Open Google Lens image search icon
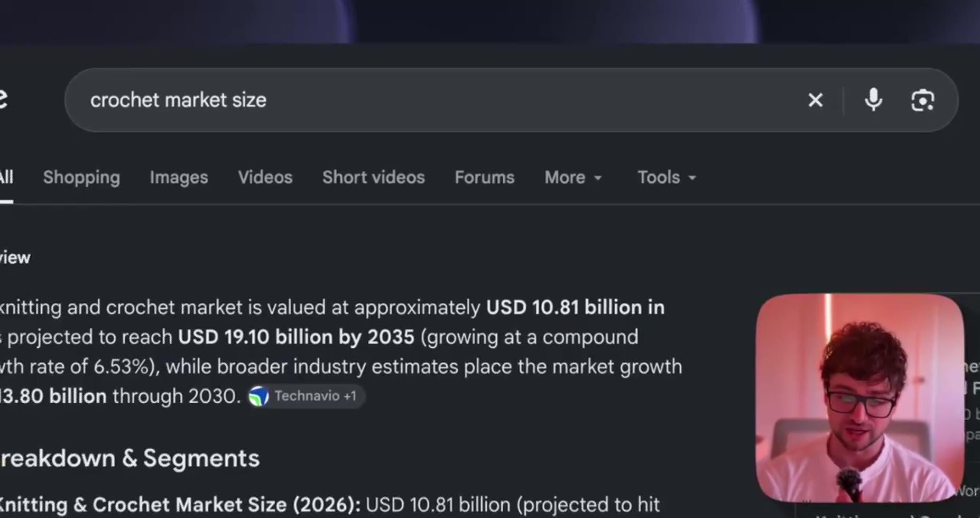 [922, 100]
